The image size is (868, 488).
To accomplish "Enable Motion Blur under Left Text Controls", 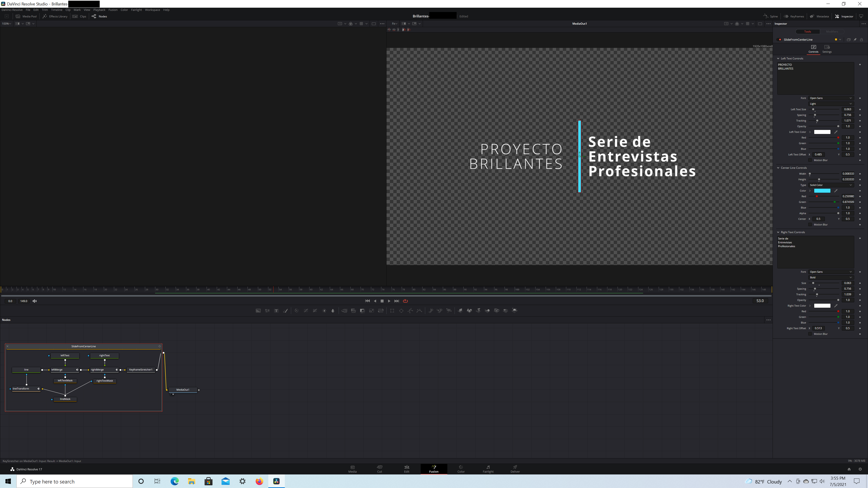I will (810, 160).
